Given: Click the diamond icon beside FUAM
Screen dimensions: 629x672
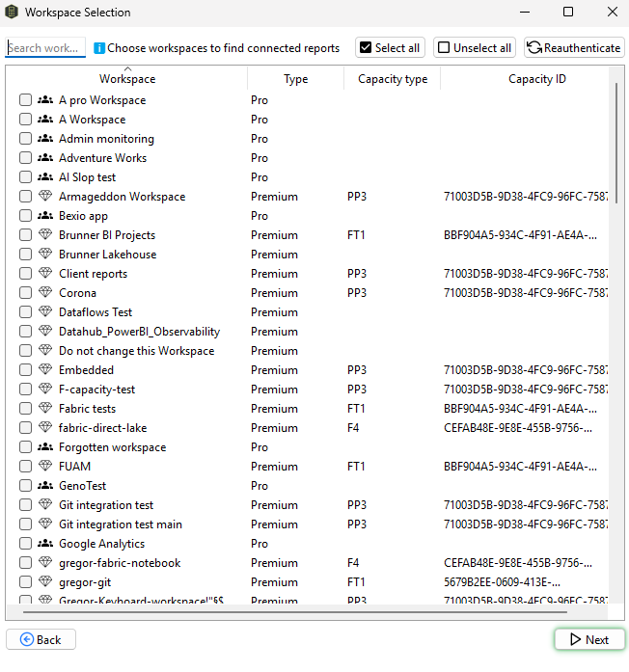Looking at the screenshot, I should (x=45, y=466).
